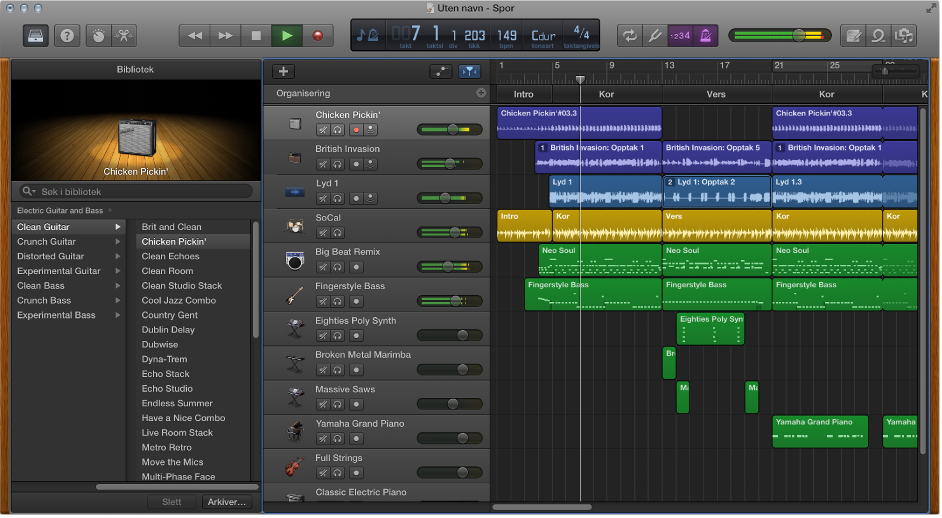
Task: Select Cool Jazz Combo preset
Action: click(x=178, y=300)
